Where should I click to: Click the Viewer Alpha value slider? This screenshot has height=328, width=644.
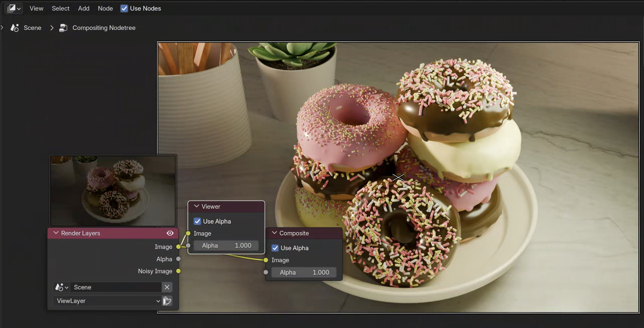point(226,246)
